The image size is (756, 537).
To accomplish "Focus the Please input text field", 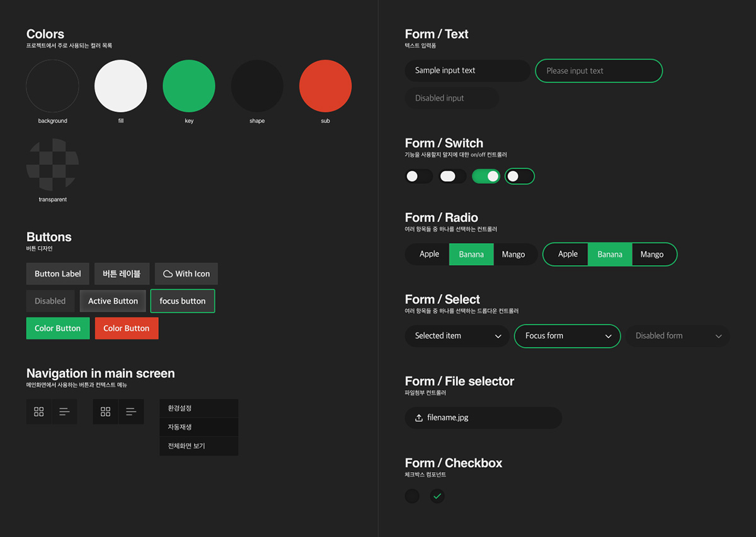I will pyautogui.click(x=598, y=71).
